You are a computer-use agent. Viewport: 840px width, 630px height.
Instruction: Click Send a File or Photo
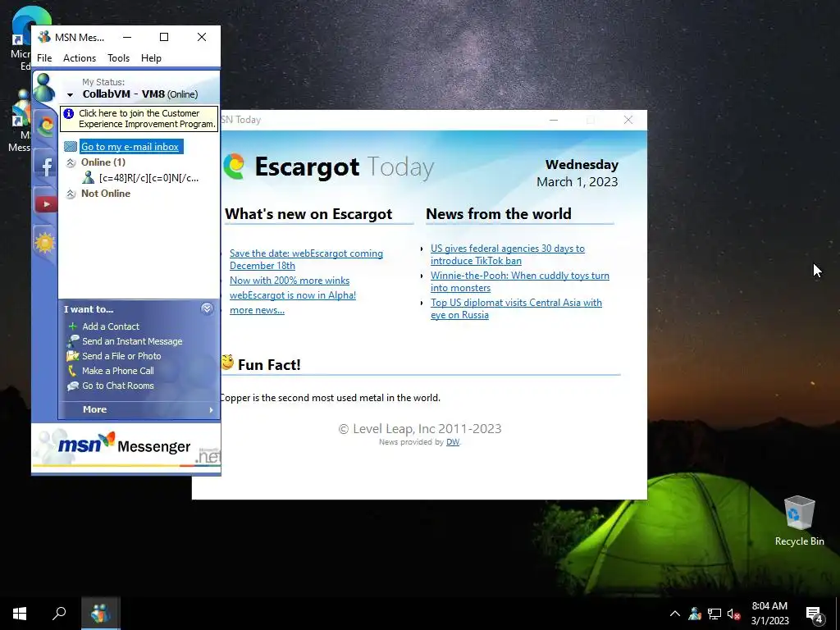tap(121, 356)
